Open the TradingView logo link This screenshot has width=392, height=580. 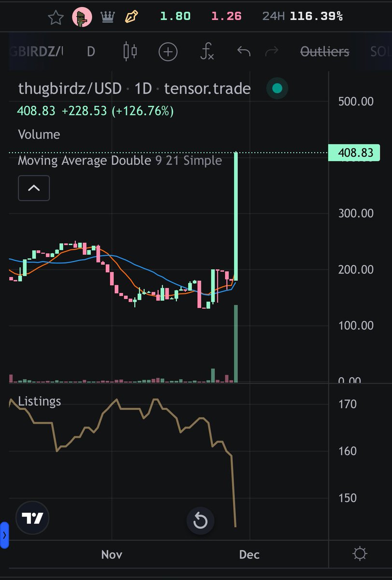point(33,518)
